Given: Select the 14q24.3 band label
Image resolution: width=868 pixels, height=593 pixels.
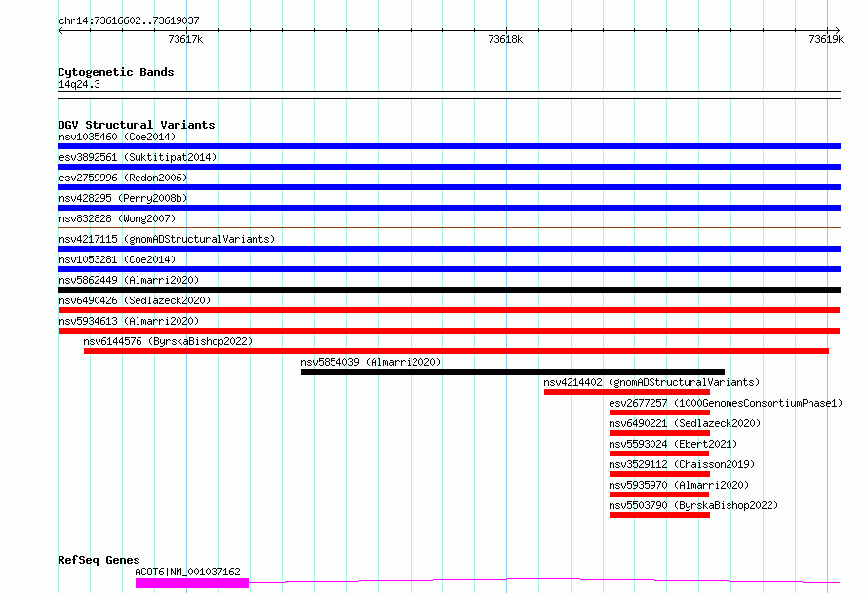Looking at the screenshot, I should point(79,84).
